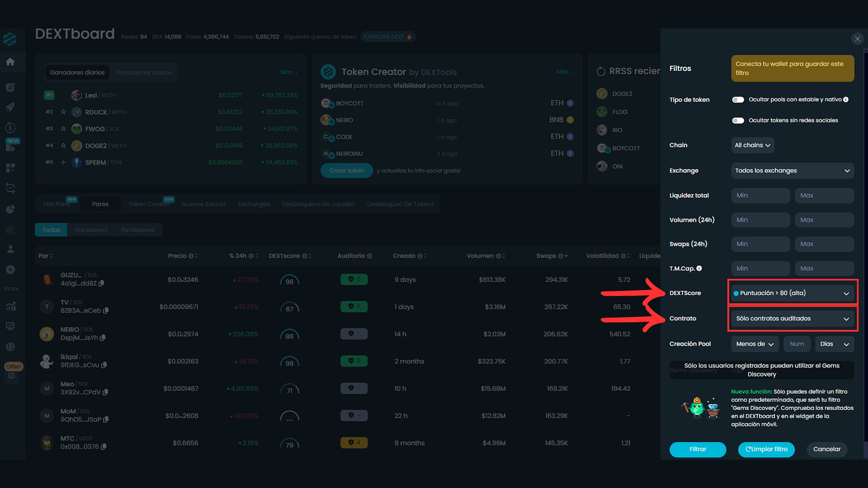Open Exchanges tab
This screenshot has height=488, width=868.
coord(254,204)
